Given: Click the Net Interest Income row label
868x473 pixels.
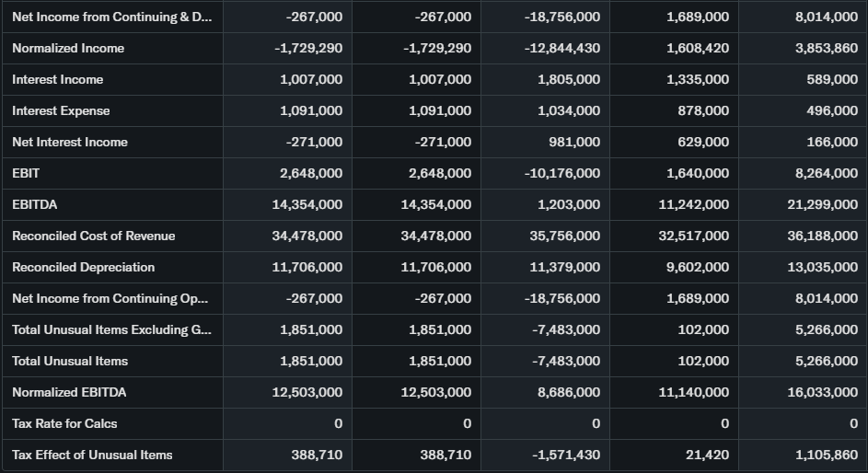Looking at the screenshot, I should click(x=70, y=142).
